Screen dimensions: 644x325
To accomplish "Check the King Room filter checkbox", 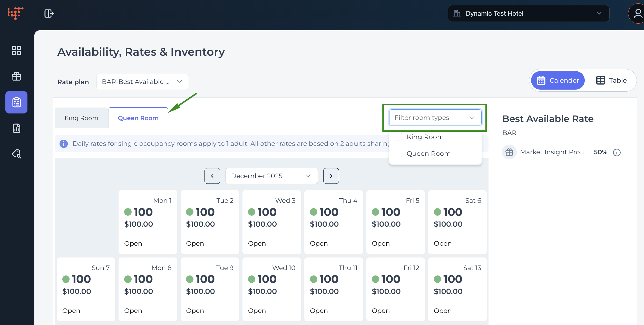I will click(x=398, y=137).
